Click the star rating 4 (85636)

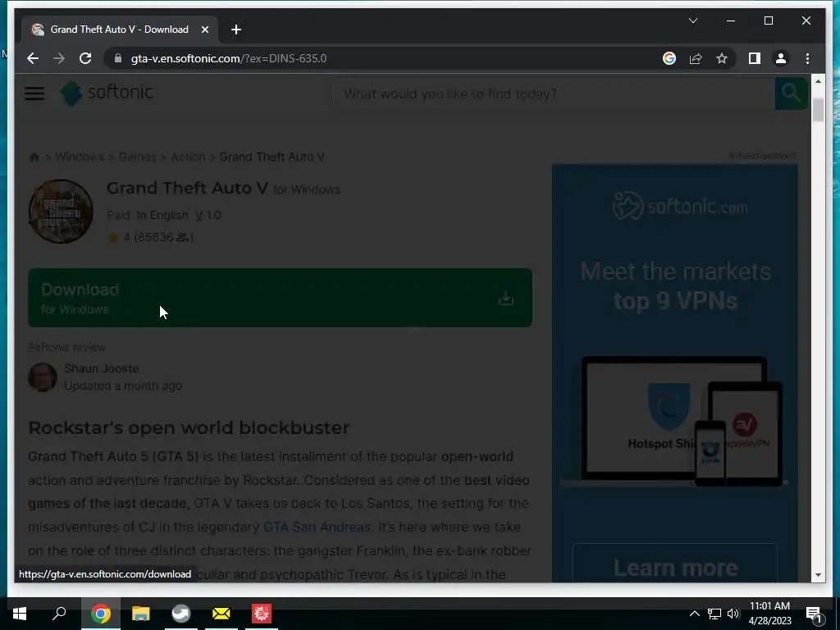(x=150, y=237)
